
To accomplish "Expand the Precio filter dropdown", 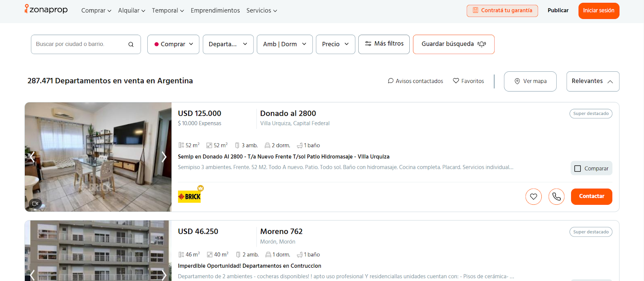I will [335, 44].
